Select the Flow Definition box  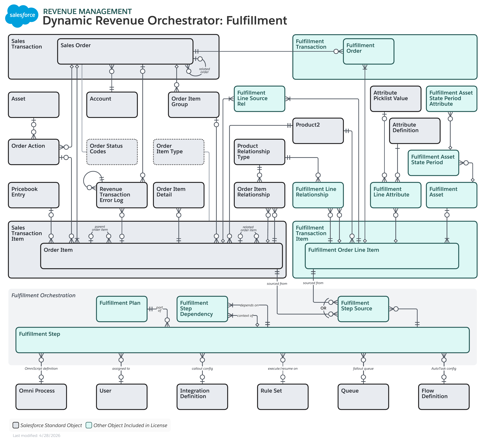(x=444, y=397)
